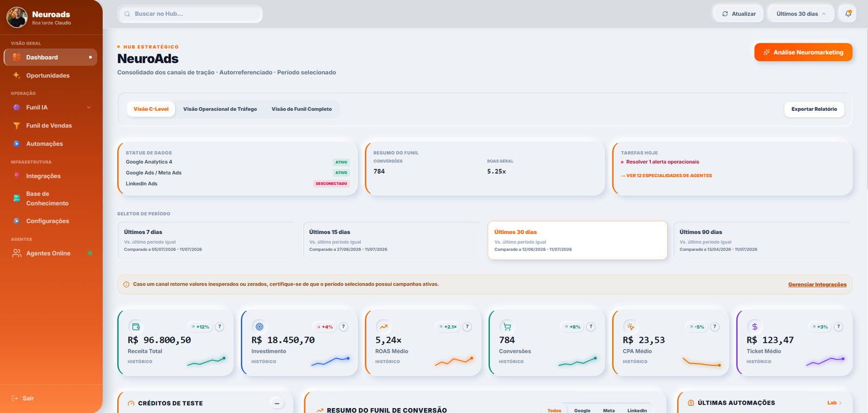Click the Análise Neuromarketing button
This screenshot has height=413, width=868.
tap(803, 53)
